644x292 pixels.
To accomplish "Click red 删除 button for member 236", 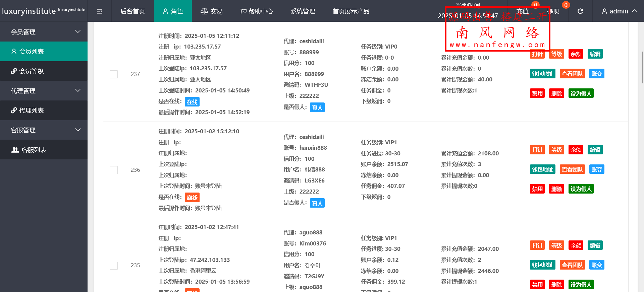I will pos(556,189).
